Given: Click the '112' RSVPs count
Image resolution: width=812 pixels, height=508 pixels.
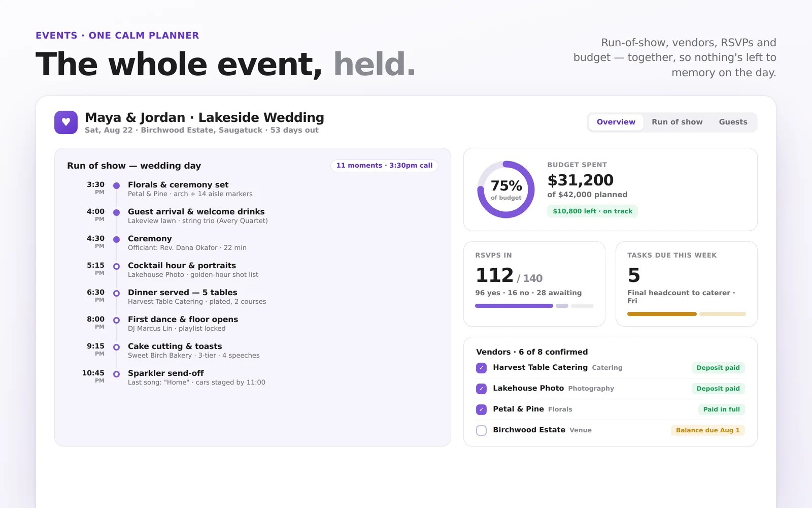Looking at the screenshot, I should point(494,275).
